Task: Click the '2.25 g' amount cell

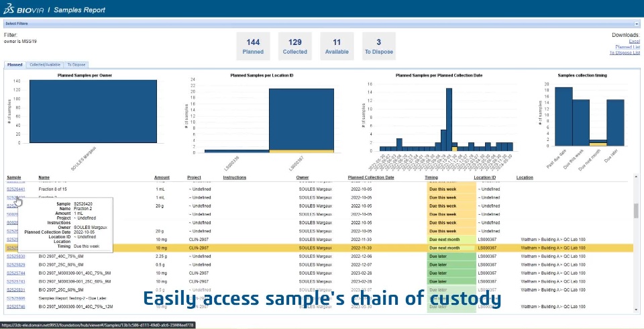Action: [161, 256]
